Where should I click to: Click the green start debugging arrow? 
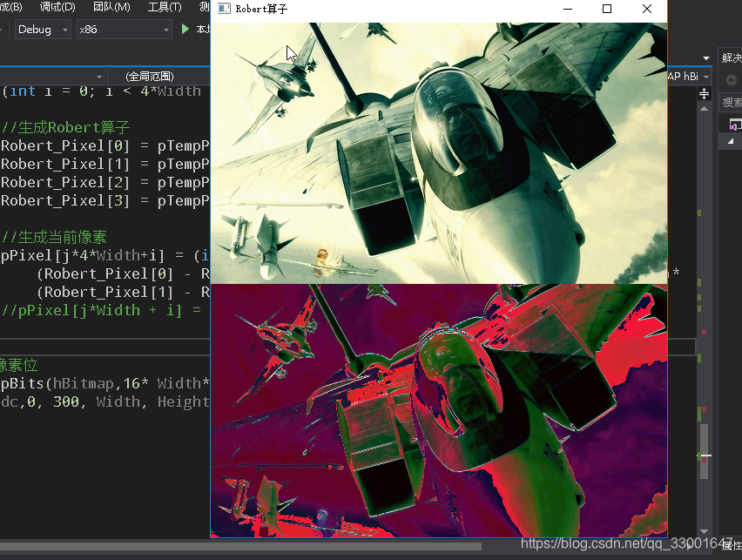(x=185, y=30)
